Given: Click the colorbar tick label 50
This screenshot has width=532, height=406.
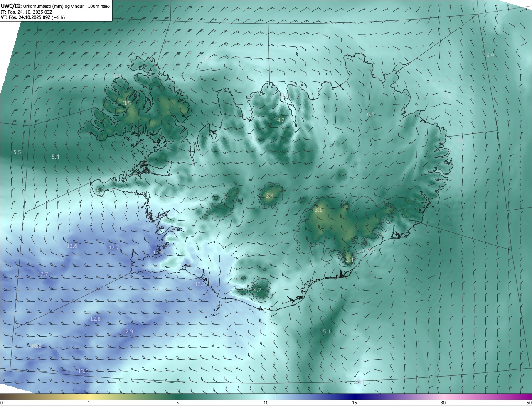Looking at the screenshot, I should point(529,403).
